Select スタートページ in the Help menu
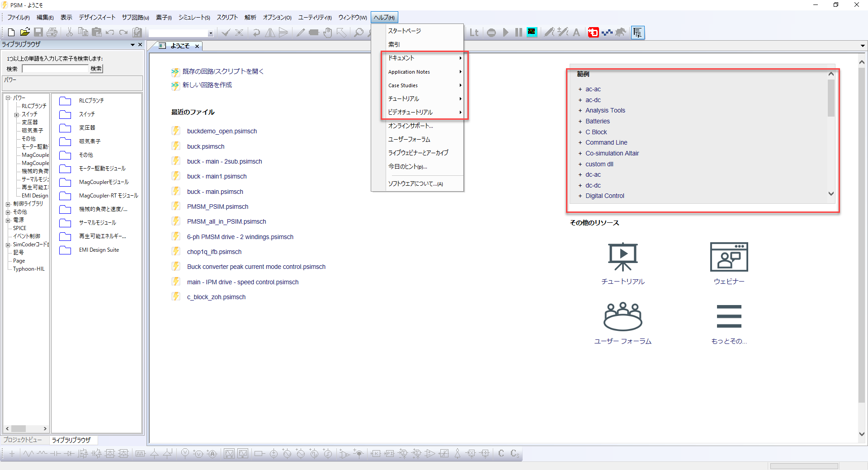The width and height of the screenshot is (868, 470). point(425,31)
